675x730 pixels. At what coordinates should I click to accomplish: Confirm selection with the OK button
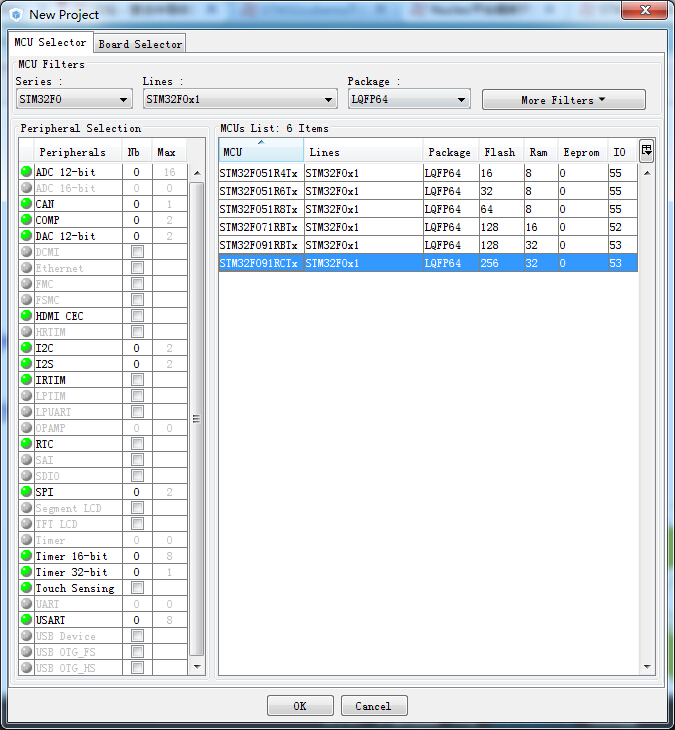click(300, 706)
